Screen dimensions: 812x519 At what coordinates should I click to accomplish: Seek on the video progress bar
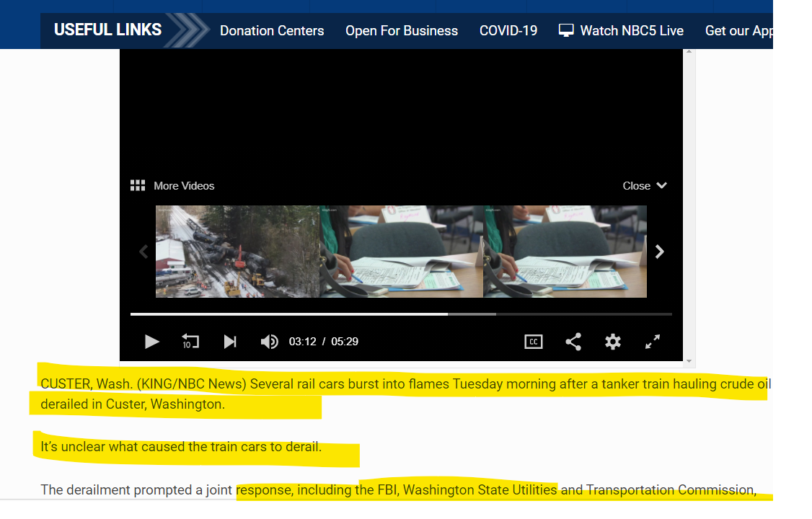(402, 314)
